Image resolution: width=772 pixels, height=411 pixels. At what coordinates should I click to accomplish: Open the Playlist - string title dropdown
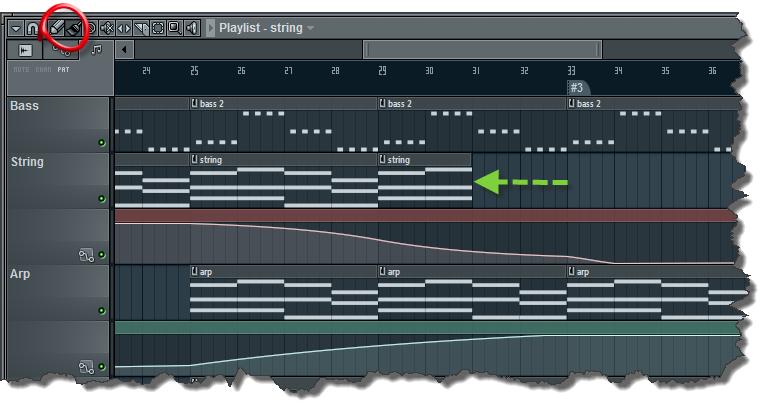pyautogui.click(x=310, y=28)
